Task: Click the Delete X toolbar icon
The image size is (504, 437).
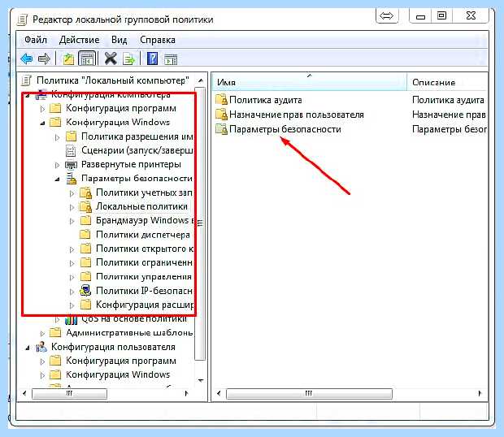Action: coord(111,58)
